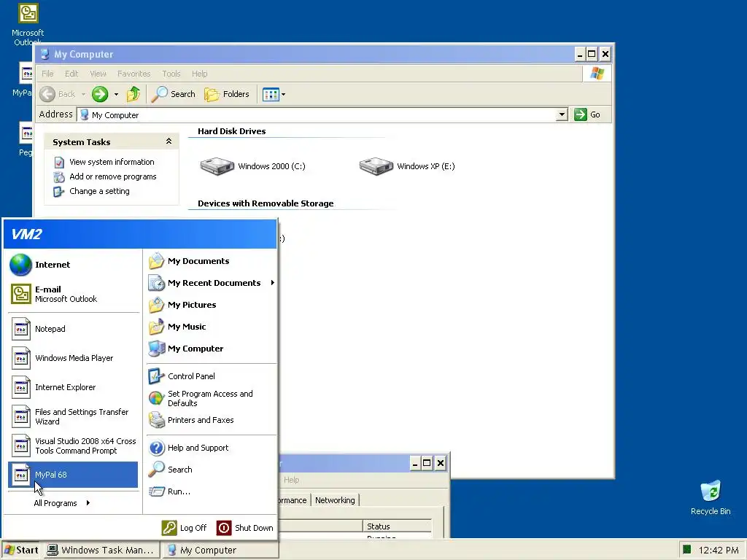The height and width of the screenshot is (560, 747).
Task: Open Tools menu in My Computer
Action: [171, 74]
